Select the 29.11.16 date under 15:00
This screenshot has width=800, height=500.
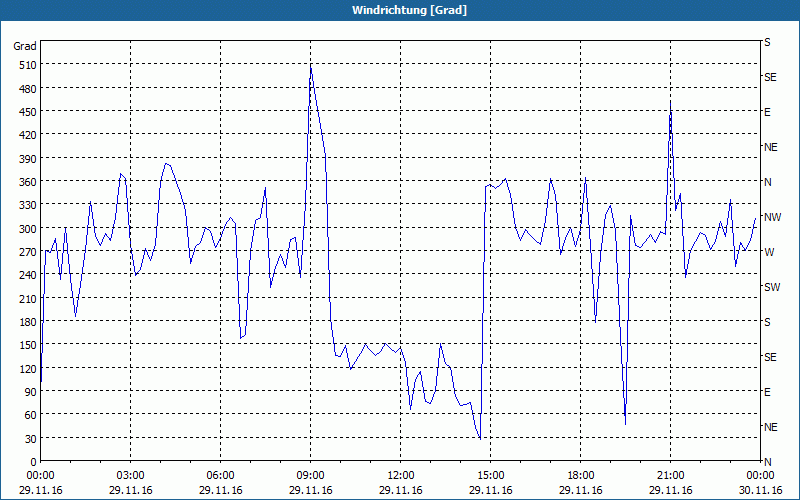point(490,491)
